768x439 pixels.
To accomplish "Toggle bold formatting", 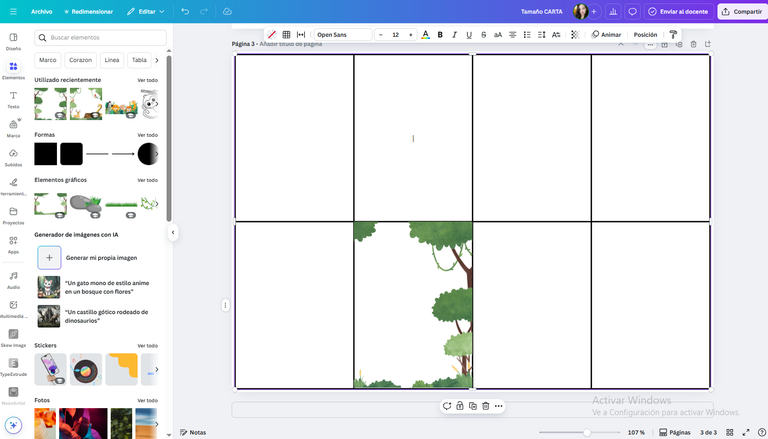I will point(440,34).
